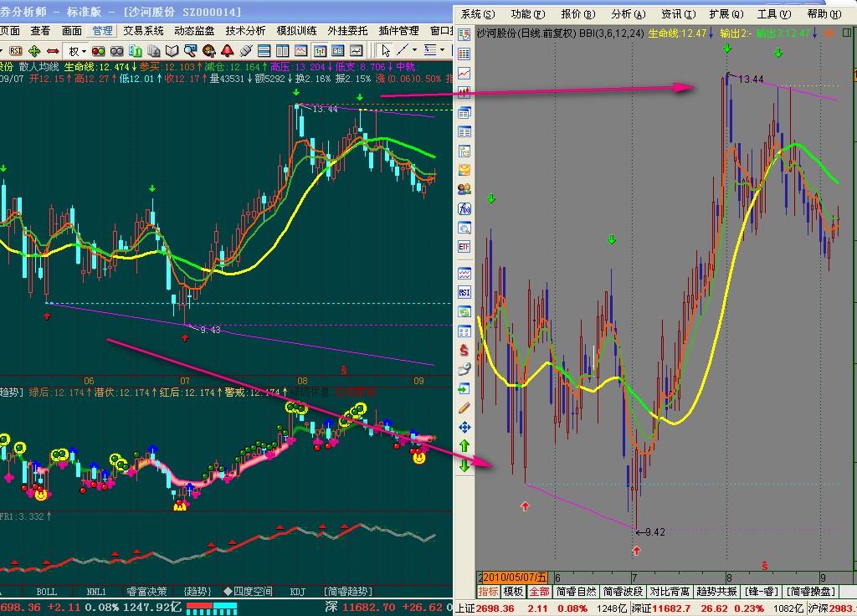Expand the line drawing tool dropdown arrow

point(415,52)
